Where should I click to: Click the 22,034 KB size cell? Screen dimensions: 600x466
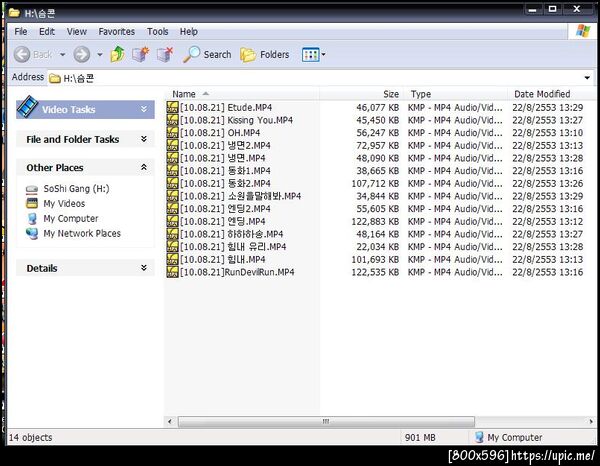(x=377, y=246)
